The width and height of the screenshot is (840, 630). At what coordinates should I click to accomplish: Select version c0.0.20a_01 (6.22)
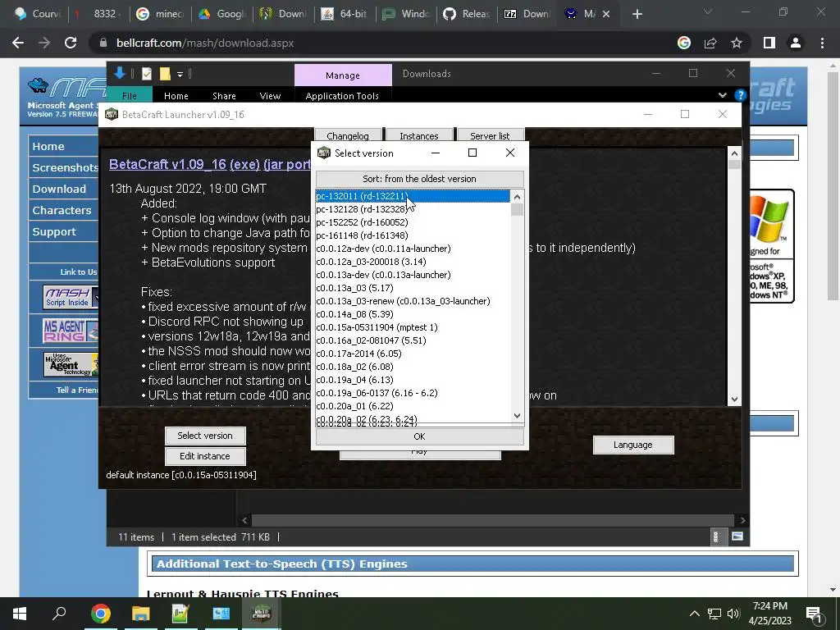[x=413, y=406]
